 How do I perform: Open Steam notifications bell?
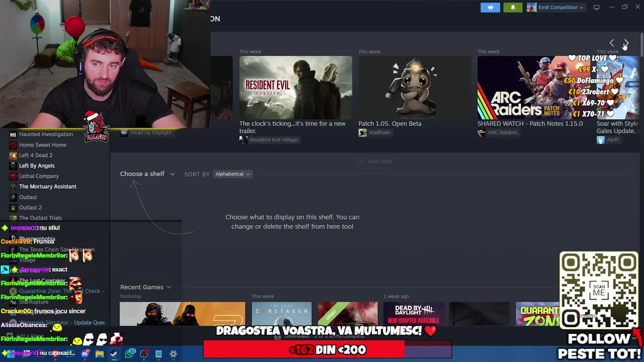(x=513, y=8)
